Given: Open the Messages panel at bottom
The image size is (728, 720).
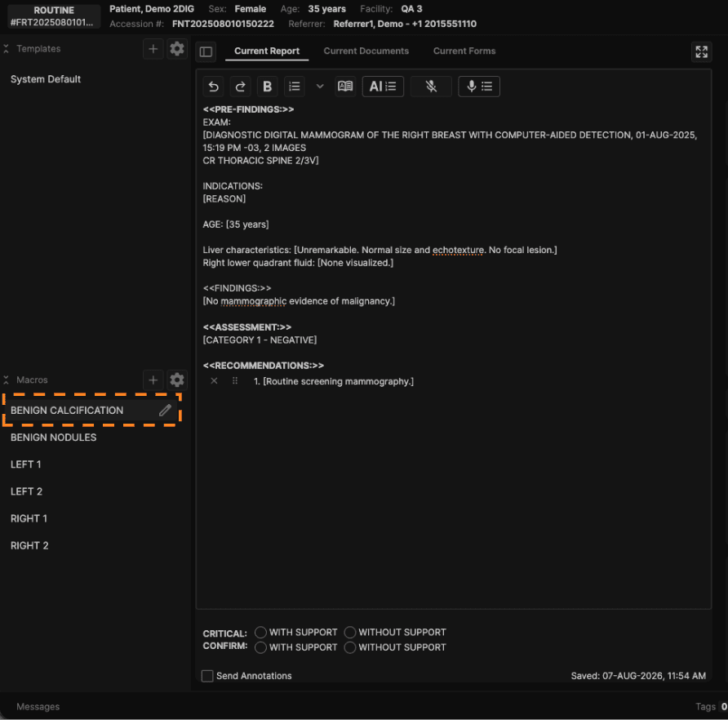Looking at the screenshot, I should [x=38, y=706].
